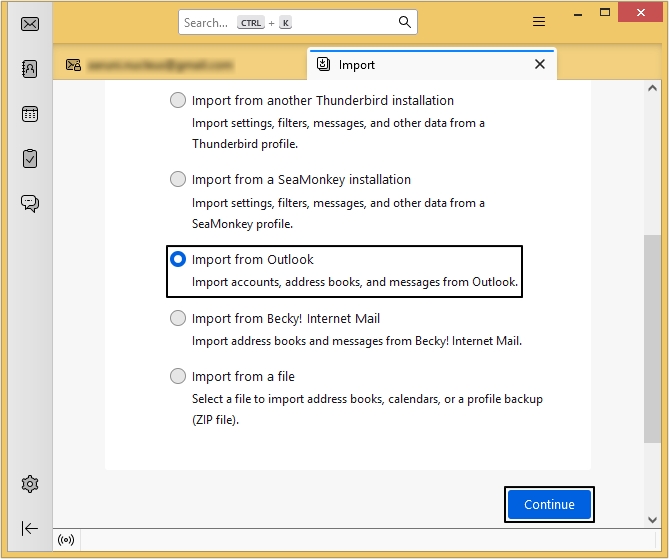Screen dimensions: 669x559
Task: Select Import from a SeaMonkey installation
Action: pyautogui.click(x=178, y=179)
